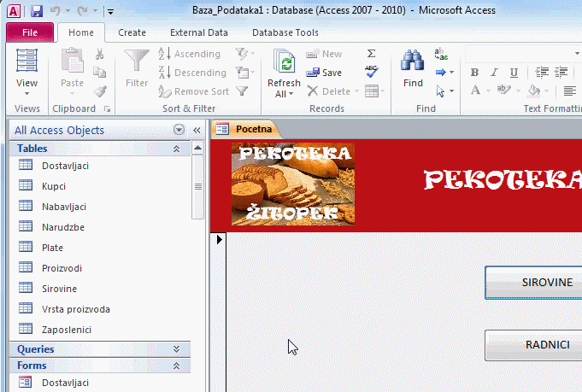Expand the Queries group
582x392 pixels.
tap(176, 349)
